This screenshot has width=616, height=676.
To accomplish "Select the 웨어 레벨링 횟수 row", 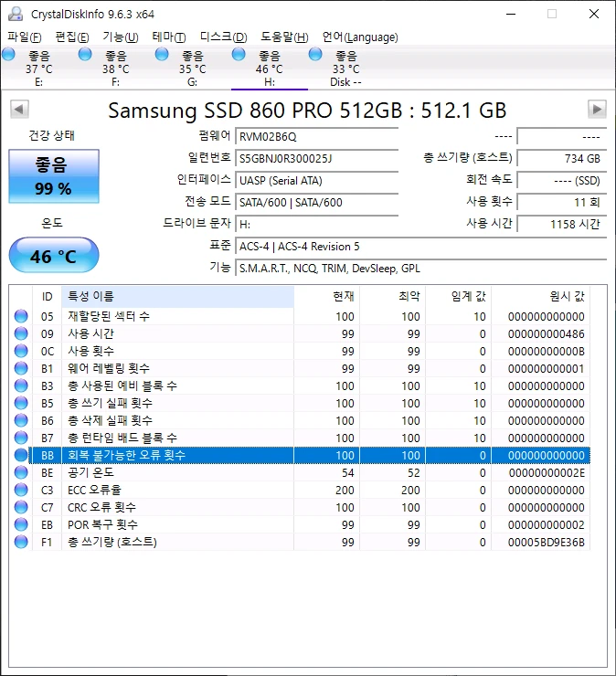I will pyautogui.click(x=300, y=369).
